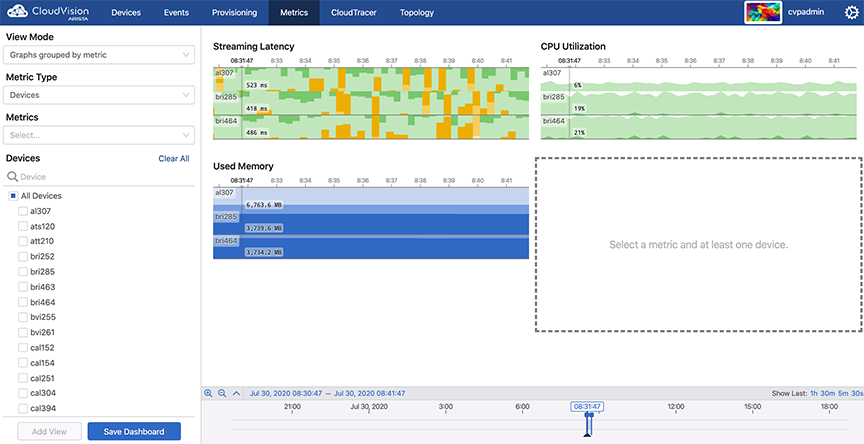Check the att210 device checkbox
Viewport: 864px width, 444px height.
[23, 241]
